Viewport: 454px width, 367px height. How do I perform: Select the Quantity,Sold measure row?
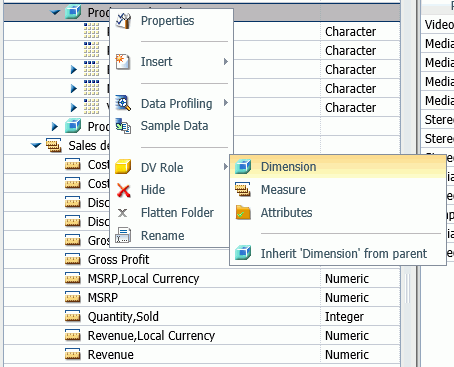(x=202, y=316)
